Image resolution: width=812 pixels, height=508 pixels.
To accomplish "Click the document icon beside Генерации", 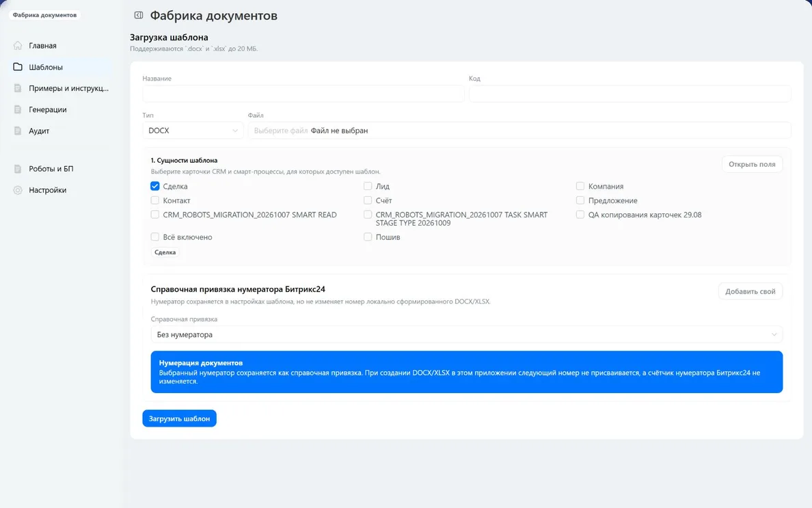I will (x=18, y=109).
